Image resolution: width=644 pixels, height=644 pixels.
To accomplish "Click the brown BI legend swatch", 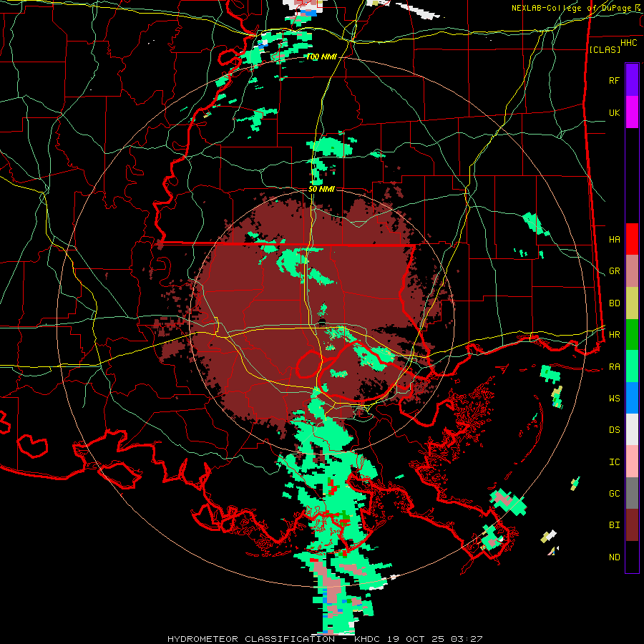I will [632, 525].
